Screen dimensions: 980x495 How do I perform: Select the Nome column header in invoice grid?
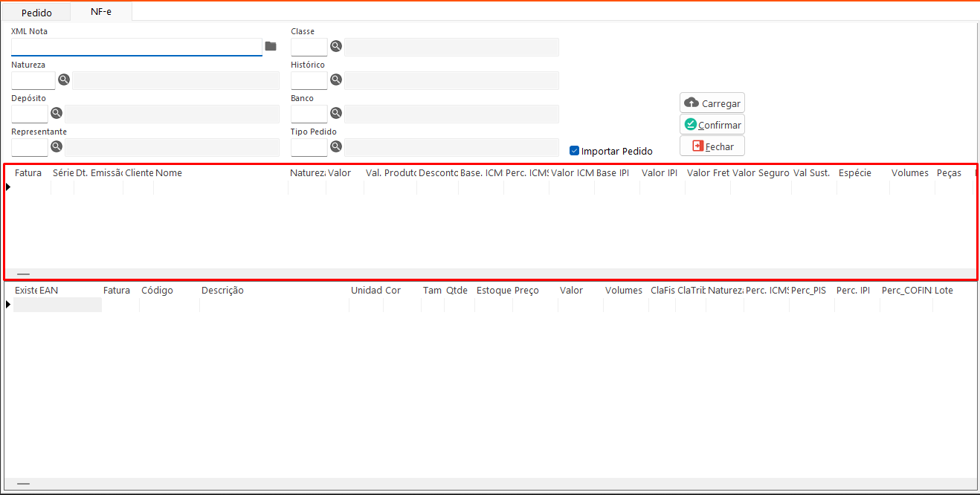coord(169,173)
